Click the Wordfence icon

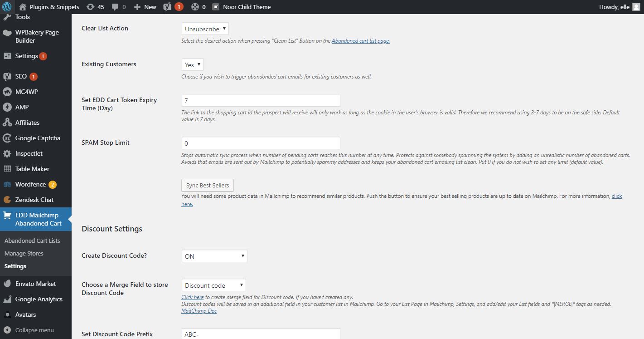[7, 184]
